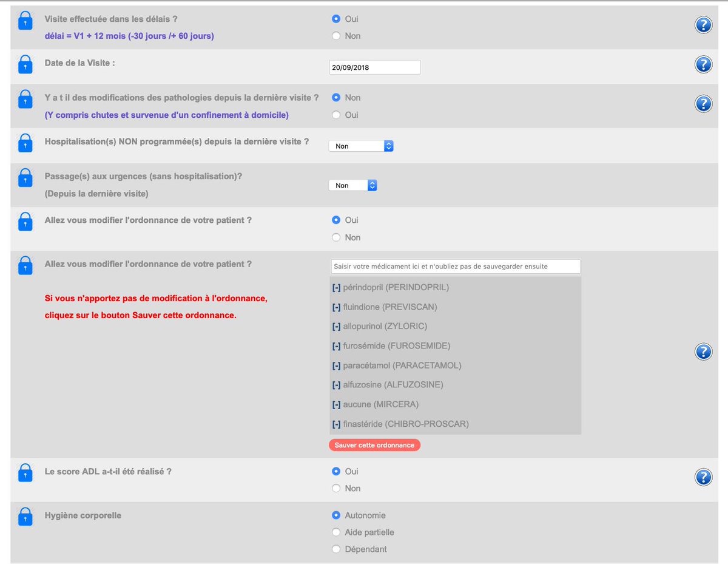Image resolution: width=728 pixels, height=564 pixels.
Task: Remove paracétamol (PARACETAMOL) with its [-] icon
Action: pos(336,365)
